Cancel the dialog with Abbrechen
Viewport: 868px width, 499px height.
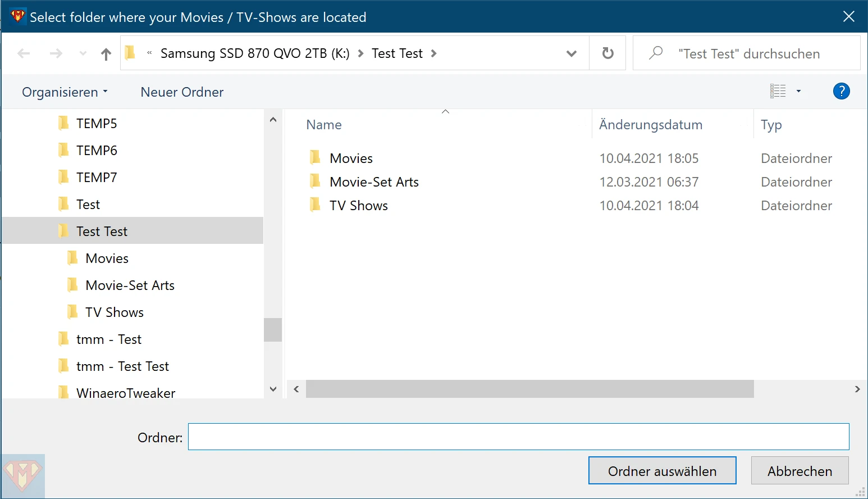click(800, 470)
